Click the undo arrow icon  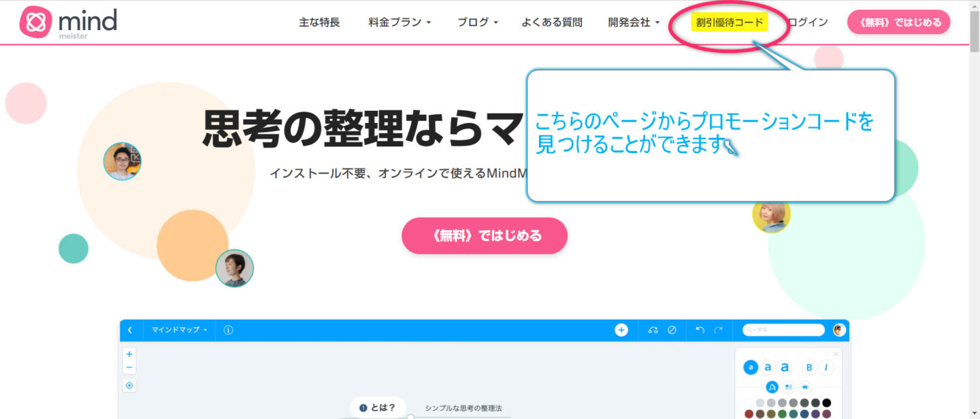click(x=700, y=330)
